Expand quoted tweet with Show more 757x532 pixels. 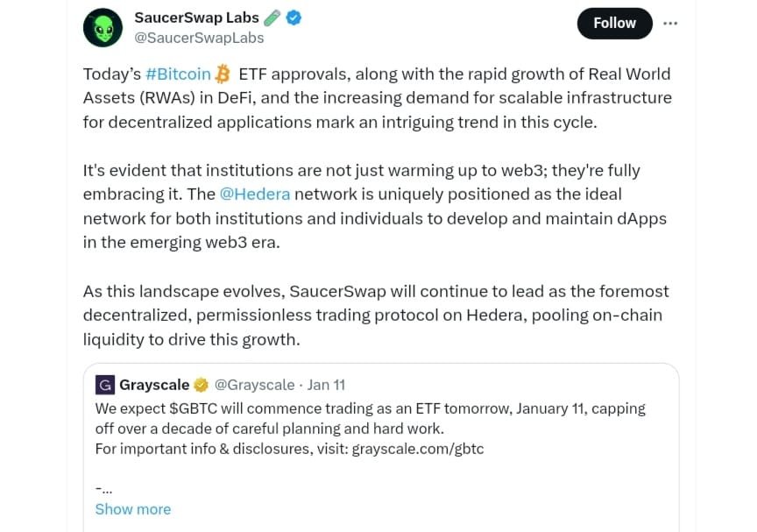133,509
